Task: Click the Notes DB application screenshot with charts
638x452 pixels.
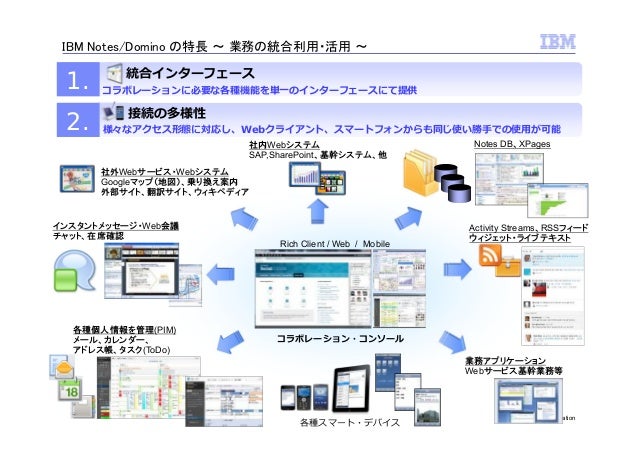Action: point(509,179)
